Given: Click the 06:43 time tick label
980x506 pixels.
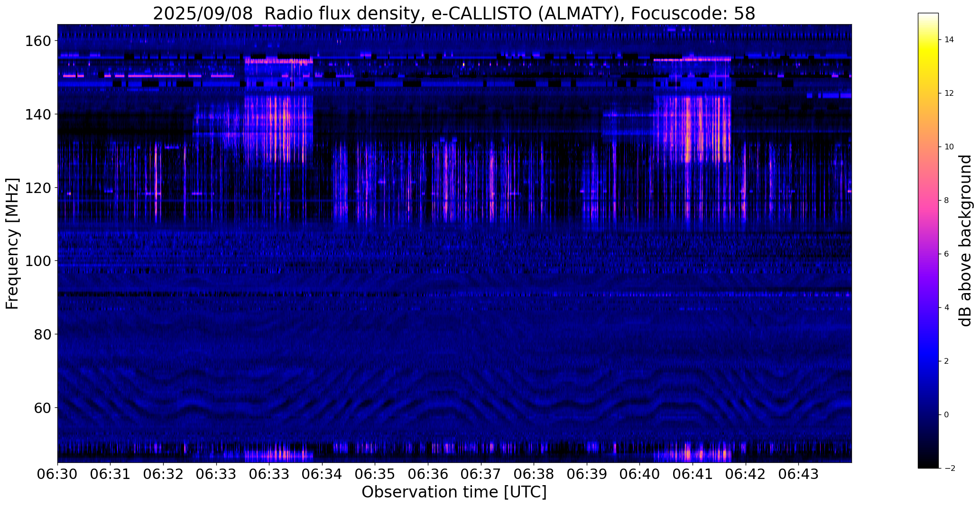Looking at the screenshot, I should click(798, 474).
